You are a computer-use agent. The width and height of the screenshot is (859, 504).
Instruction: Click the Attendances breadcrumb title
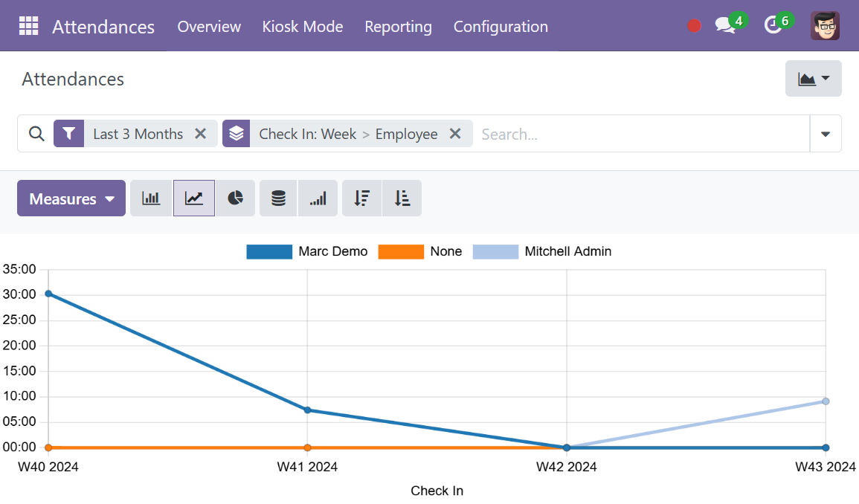point(72,79)
